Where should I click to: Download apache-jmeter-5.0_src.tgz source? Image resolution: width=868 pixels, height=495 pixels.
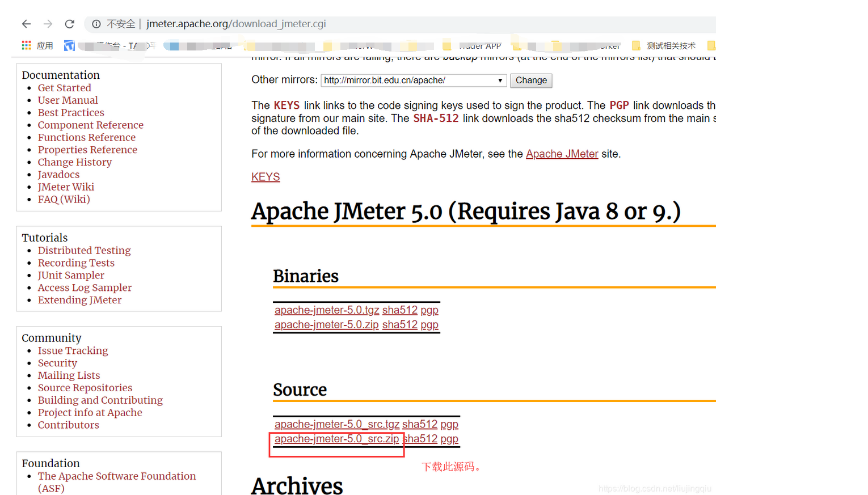pyautogui.click(x=337, y=424)
